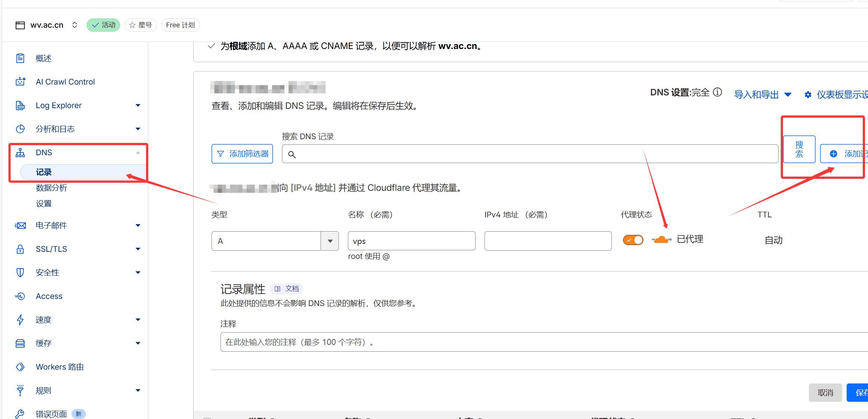The image size is (868, 419).
Task: Expand the 导入和导出 dropdown
Action: (762, 95)
